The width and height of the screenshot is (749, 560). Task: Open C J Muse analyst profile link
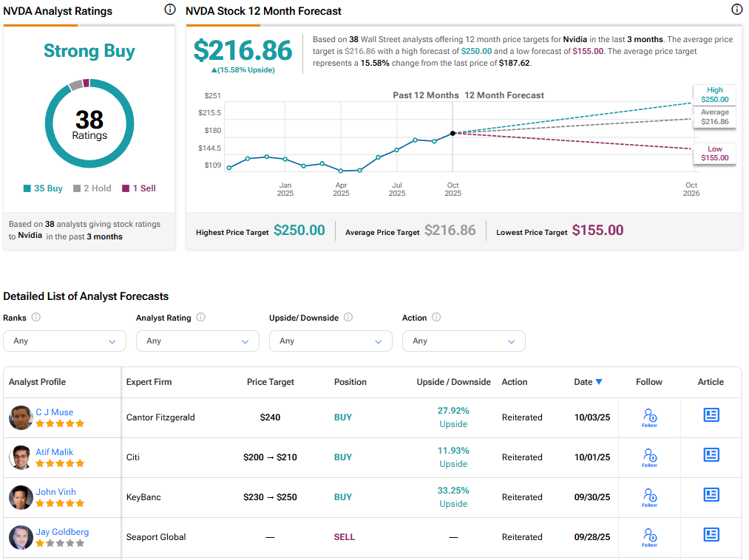tap(55, 412)
